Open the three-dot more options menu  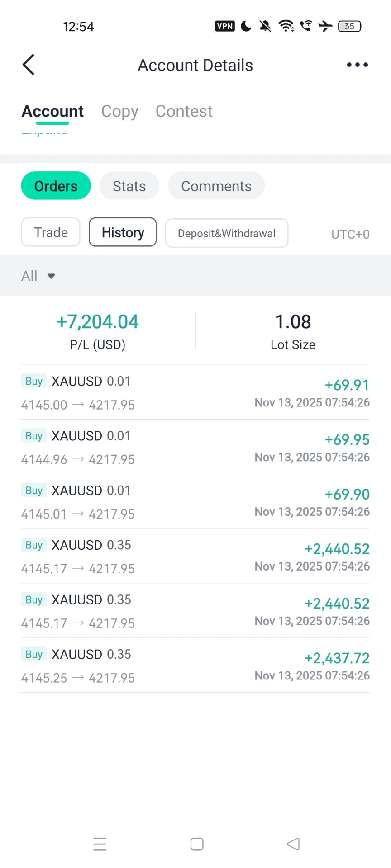click(x=357, y=65)
